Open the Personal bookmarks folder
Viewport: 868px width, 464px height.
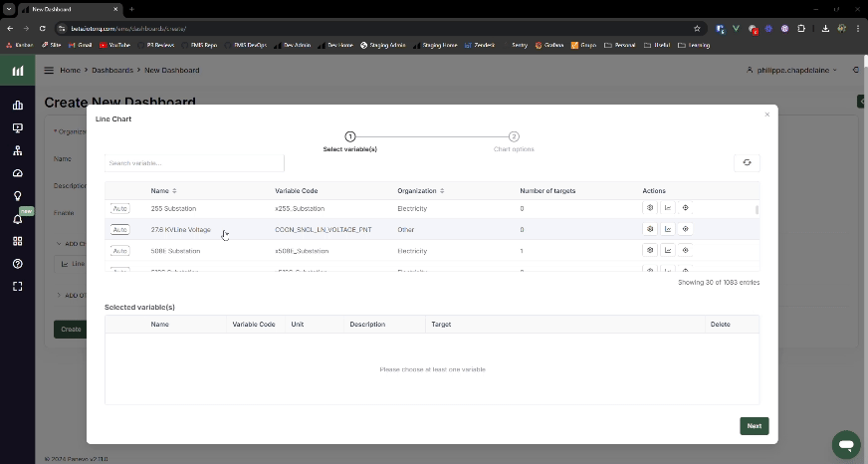pyautogui.click(x=619, y=46)
